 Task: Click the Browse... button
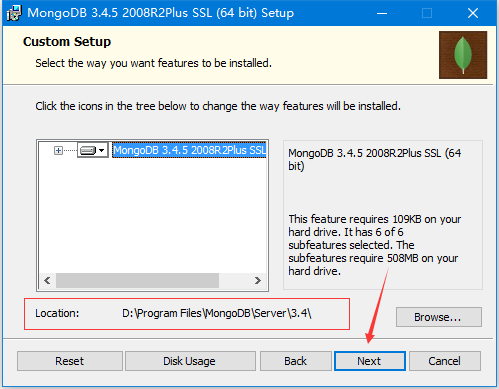click(439, 317)
